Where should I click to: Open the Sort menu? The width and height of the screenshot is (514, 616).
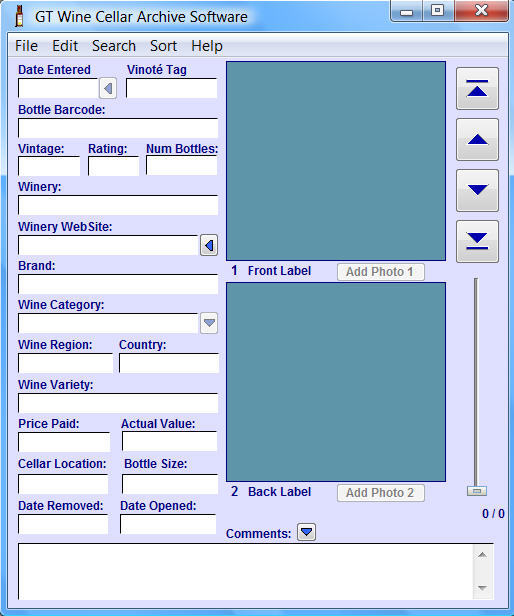click(163, 46)
